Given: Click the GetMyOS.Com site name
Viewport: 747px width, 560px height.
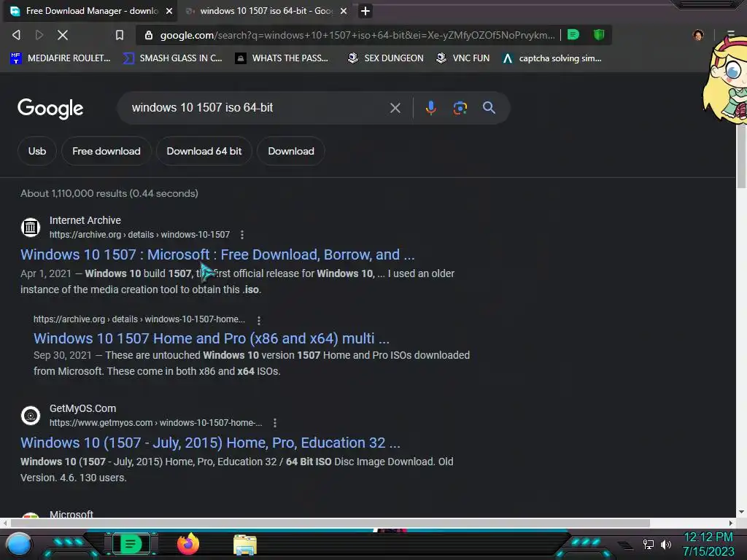Looking at the screenshot, I should pyautogui.click(x=83, y=408).
